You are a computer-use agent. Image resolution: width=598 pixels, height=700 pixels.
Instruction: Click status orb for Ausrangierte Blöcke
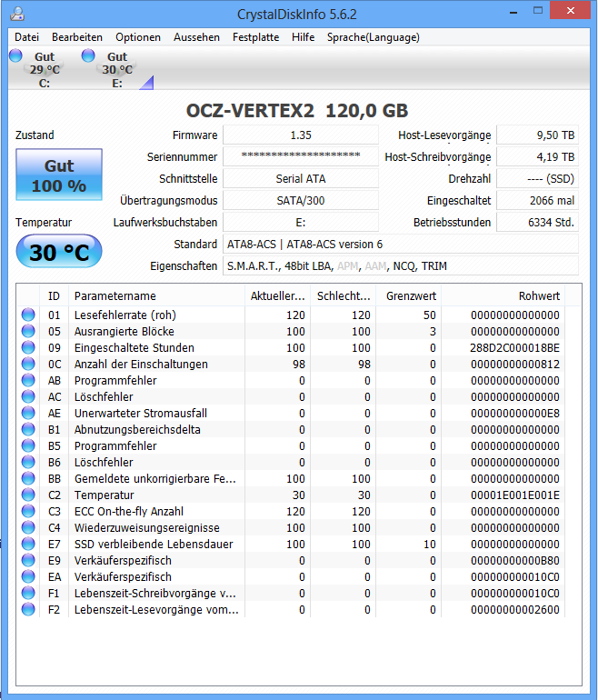tap(28, 331)
